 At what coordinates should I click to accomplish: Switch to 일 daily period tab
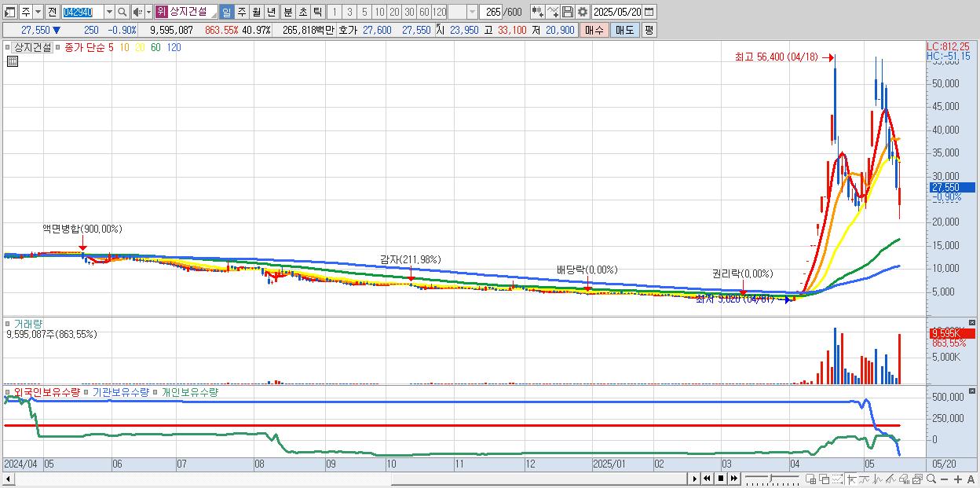click(x=226, y=12)
